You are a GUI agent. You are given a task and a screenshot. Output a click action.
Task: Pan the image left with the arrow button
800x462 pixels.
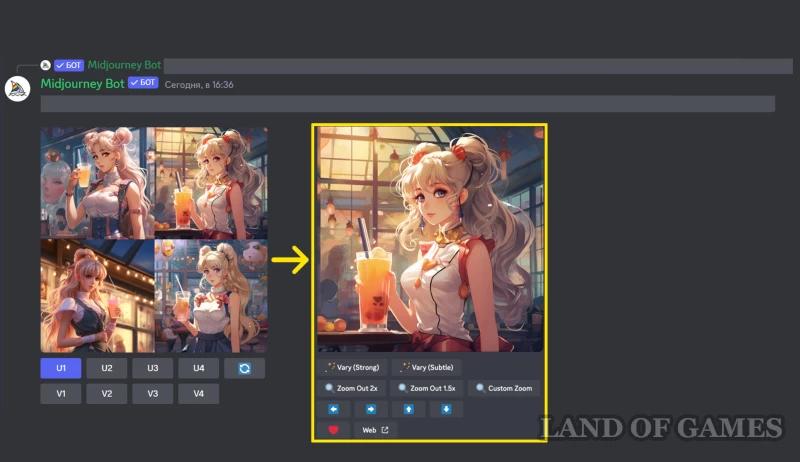click(334, 409)
